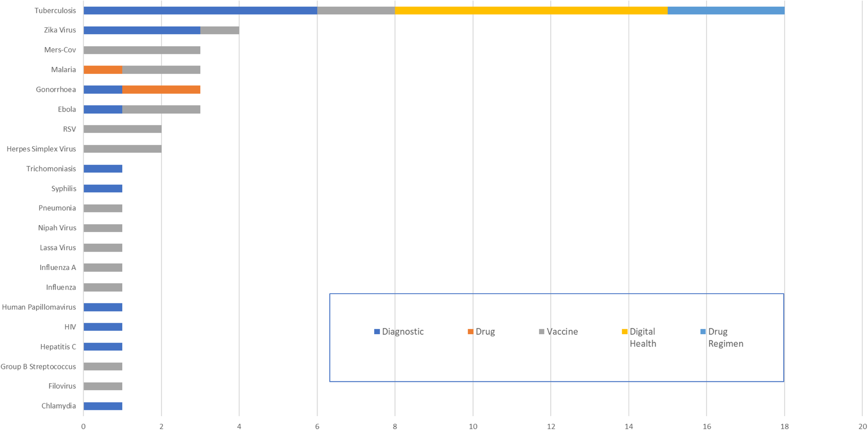
Task: Select the Filovirus Vaccine bar
Action: pos(103,386)
